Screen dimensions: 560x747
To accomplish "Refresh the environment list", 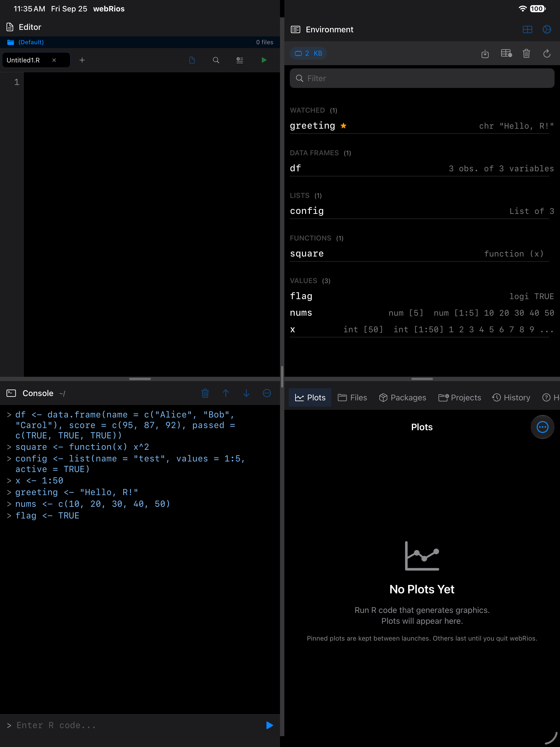I will pos(547,53).
